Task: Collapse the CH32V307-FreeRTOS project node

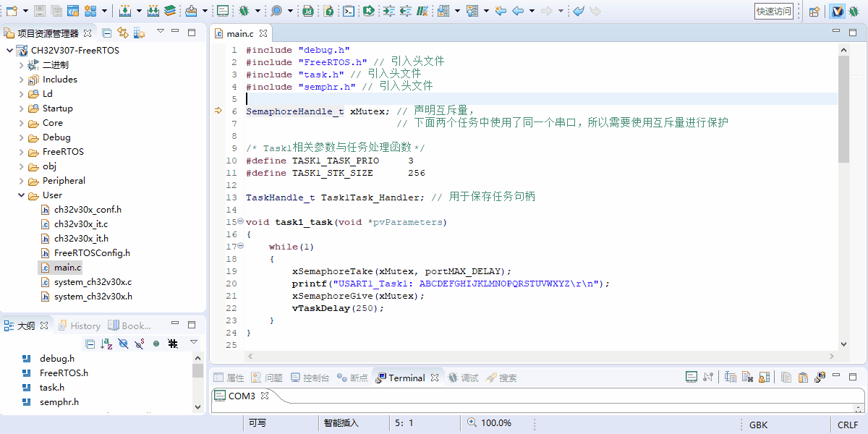Action: pos(9,51)
